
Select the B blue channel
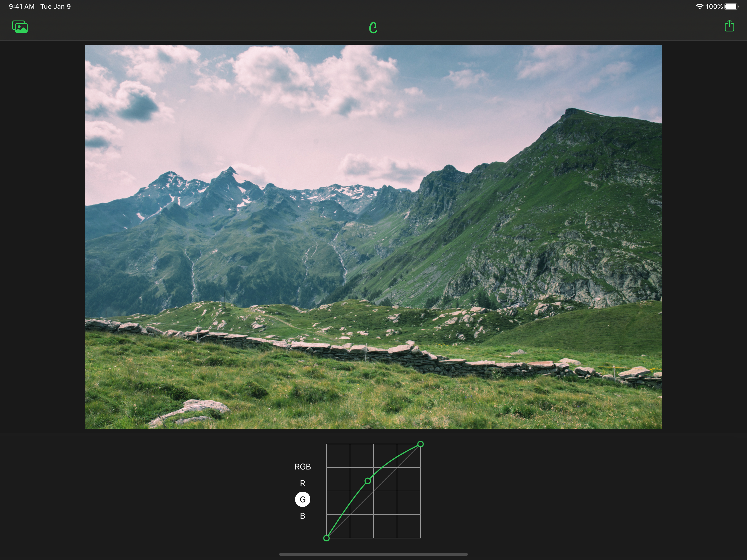(x=303, y=516)
